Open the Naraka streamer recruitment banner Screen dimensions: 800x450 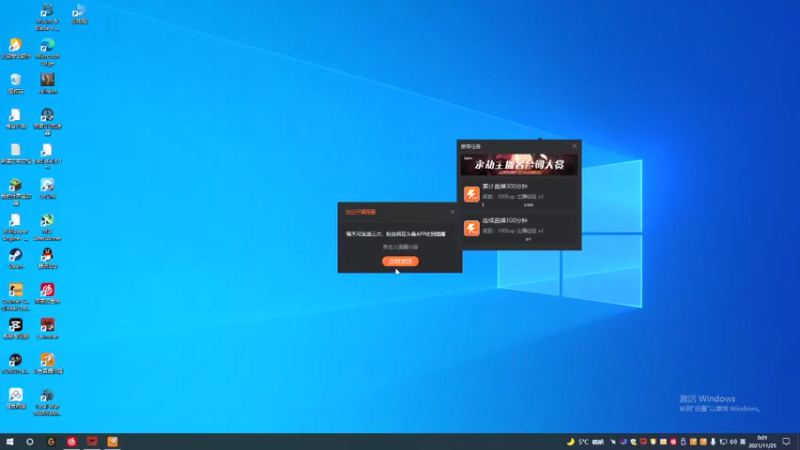tap(519, 165)
